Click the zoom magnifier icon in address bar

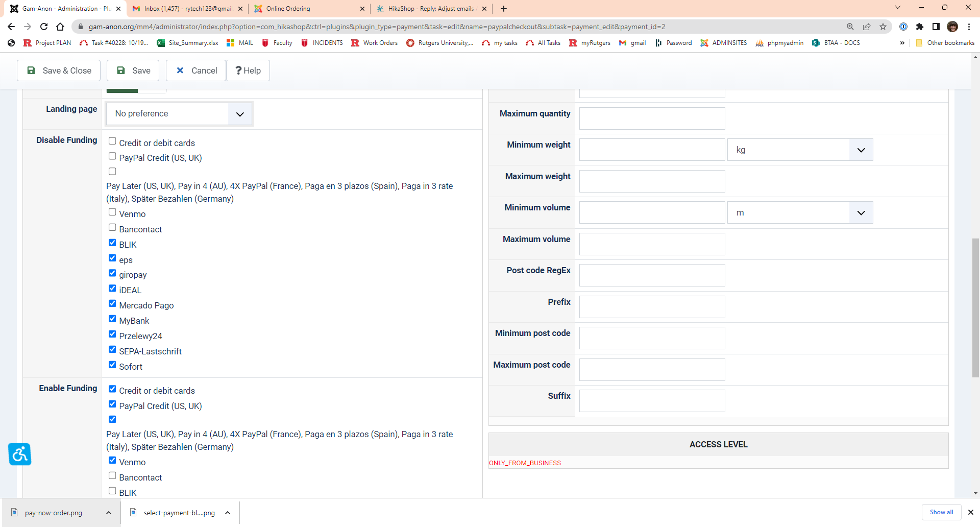tap(850, 27)
